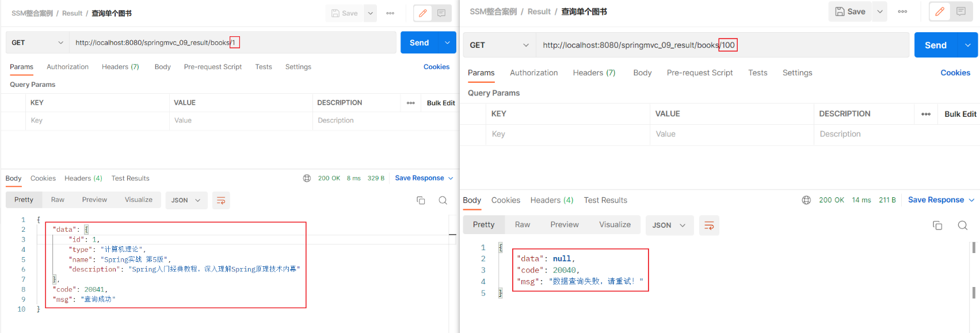Open the comment icon in the left panel header
This screenshot has width=980, height=333.
(x=441, y=13)
